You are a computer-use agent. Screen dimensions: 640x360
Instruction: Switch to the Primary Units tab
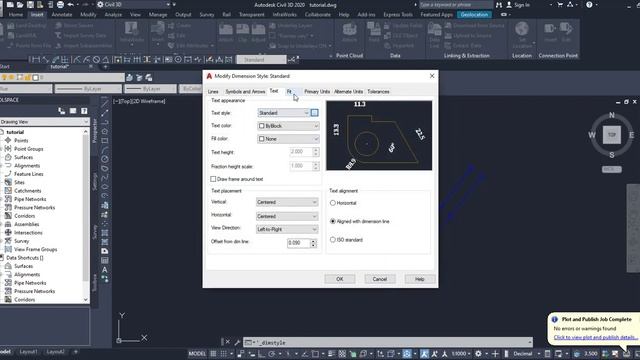tap(317, 91)
